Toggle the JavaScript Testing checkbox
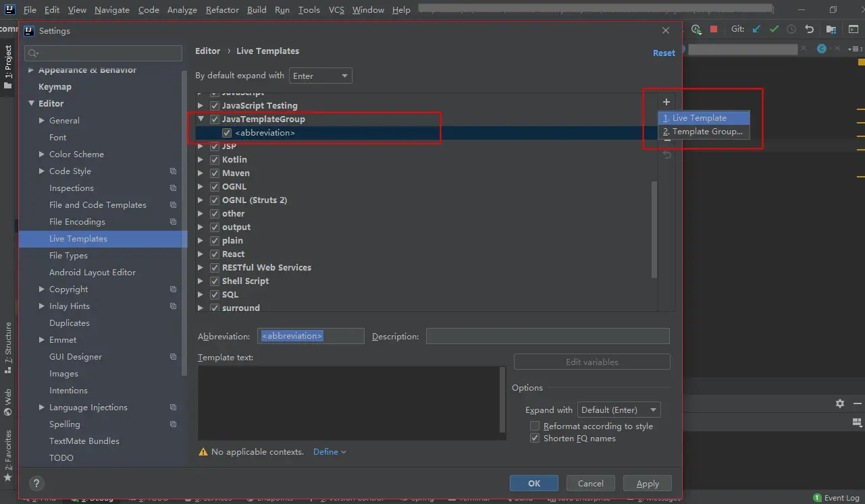865x504 pixels. [x=214, y=106]
